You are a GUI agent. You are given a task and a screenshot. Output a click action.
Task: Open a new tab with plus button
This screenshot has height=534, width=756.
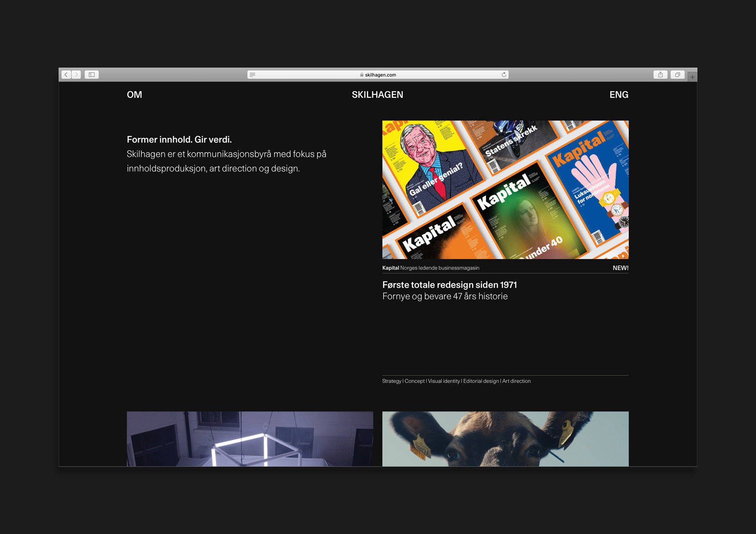692,77
